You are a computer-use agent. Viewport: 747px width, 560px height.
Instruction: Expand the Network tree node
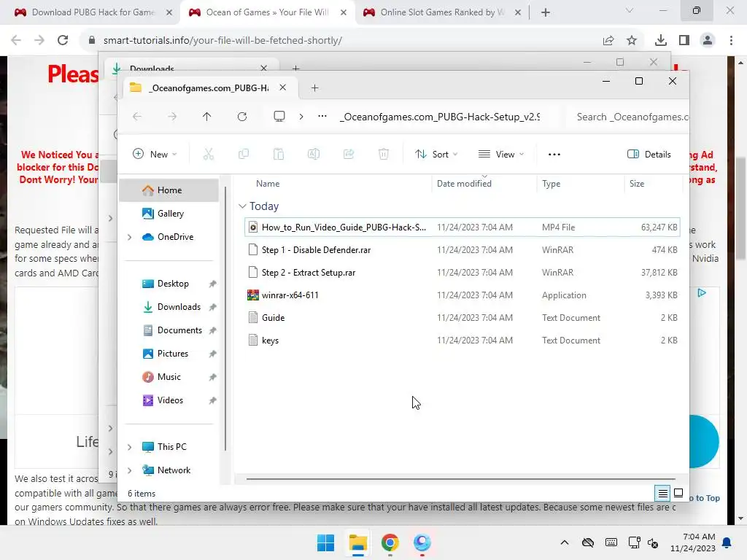(x=130, y=470)
